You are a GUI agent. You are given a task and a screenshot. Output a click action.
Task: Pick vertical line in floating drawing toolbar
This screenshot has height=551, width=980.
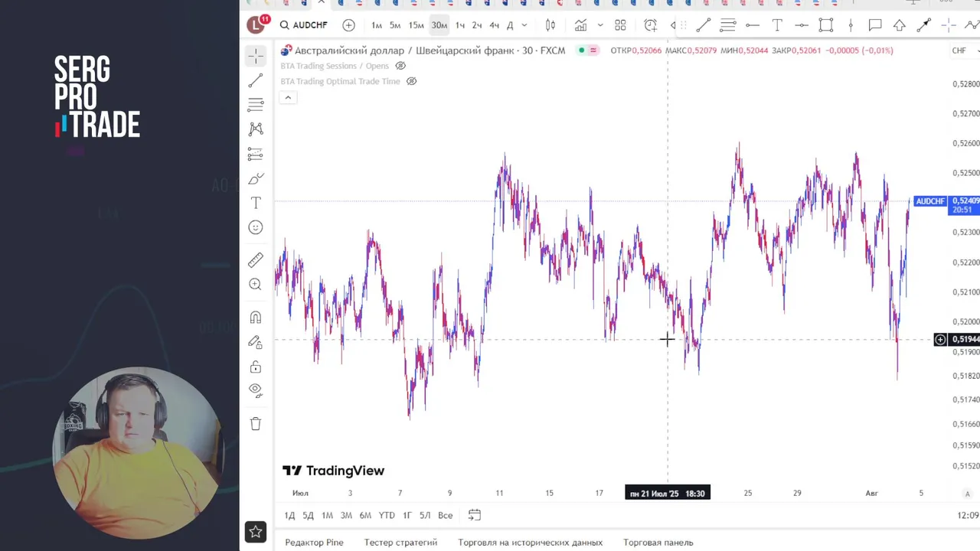coord(851,25)
